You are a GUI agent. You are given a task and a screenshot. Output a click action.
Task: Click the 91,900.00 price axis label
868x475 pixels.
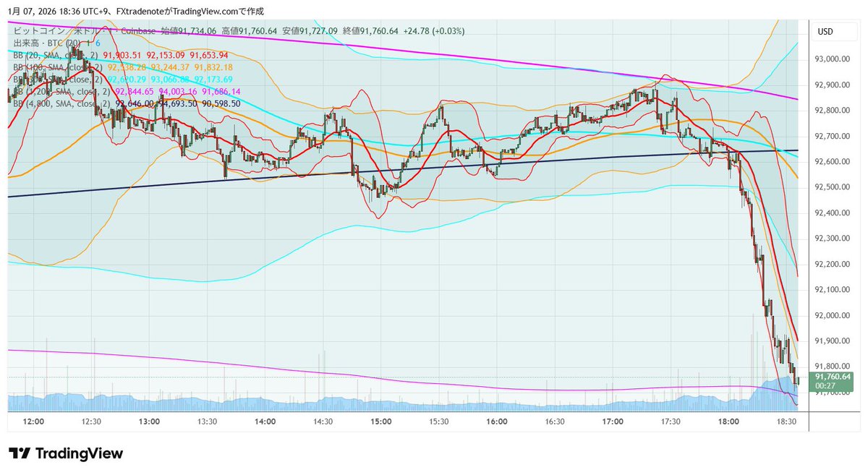pyautogui.click(x=832, y=341)
